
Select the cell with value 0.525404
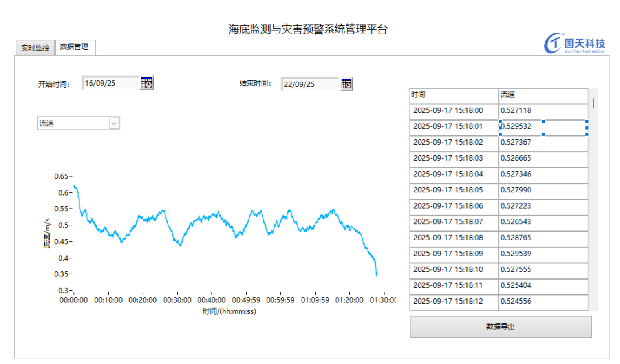543,285
